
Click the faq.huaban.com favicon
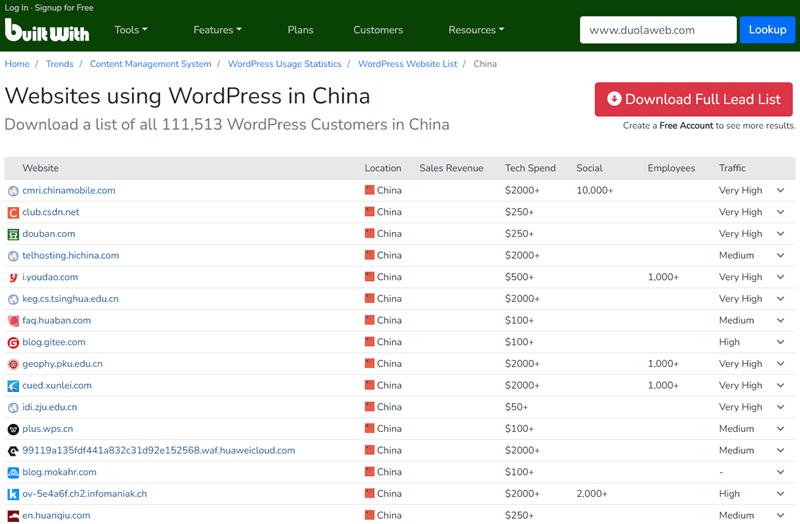(x=13, y=321)
